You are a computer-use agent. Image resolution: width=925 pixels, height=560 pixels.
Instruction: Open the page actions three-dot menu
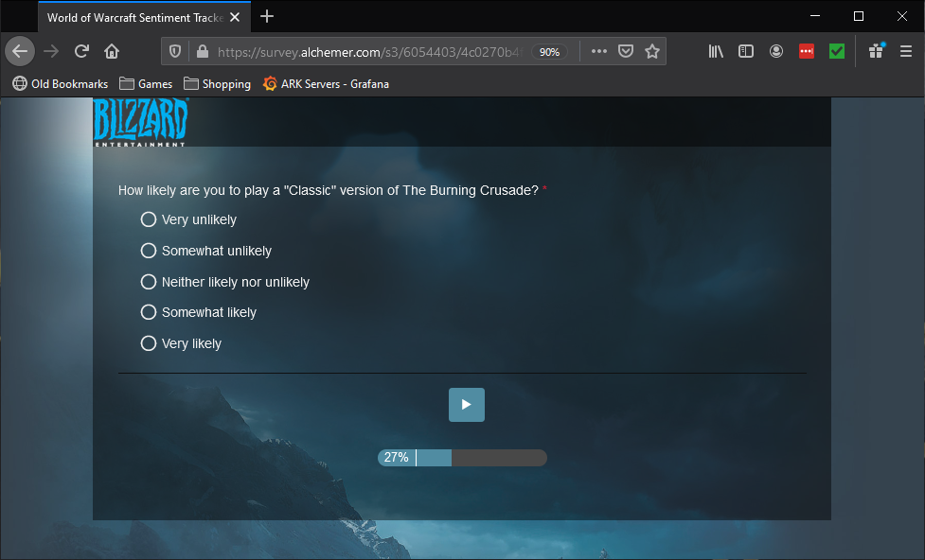click(598, 52)
